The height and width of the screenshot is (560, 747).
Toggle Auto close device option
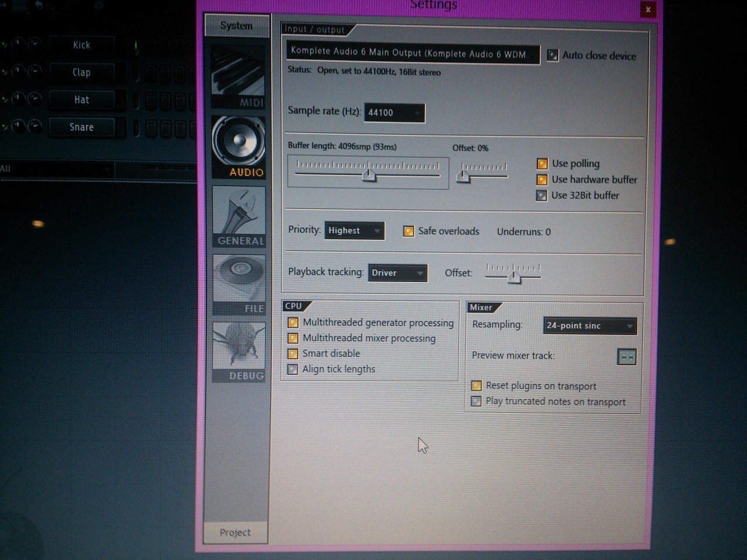coord(591,55)
